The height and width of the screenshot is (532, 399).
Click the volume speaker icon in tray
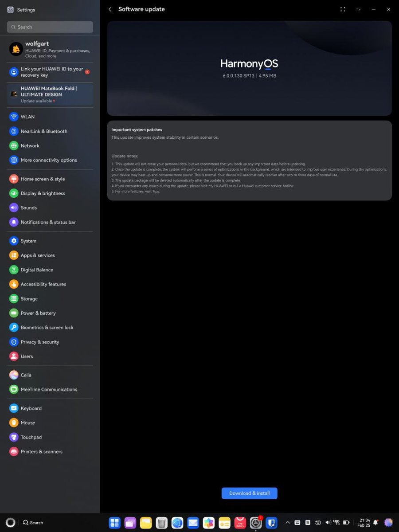pyautogui.click(x=328, y=523)
